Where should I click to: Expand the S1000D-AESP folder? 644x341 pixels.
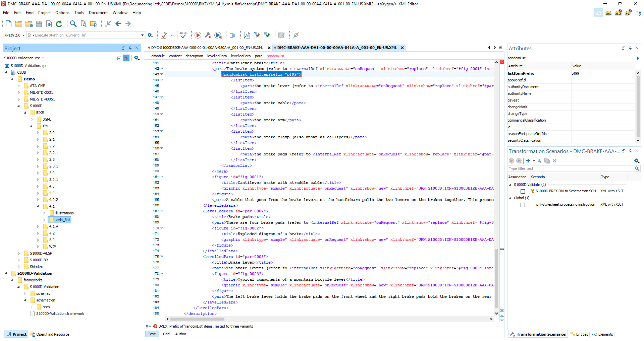click(x=19, y=253)
